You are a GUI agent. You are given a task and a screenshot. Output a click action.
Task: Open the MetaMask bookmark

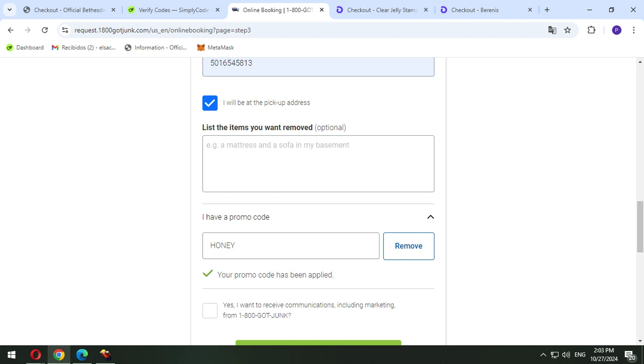(216, 48)
